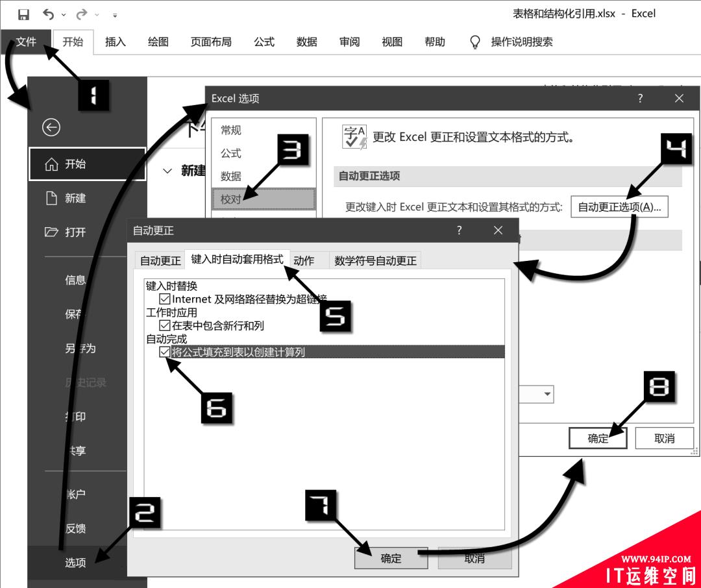This screenshot has width=701, height=588.
Task: Close the Excel 选项 dialog
Action: pos(679,99)
